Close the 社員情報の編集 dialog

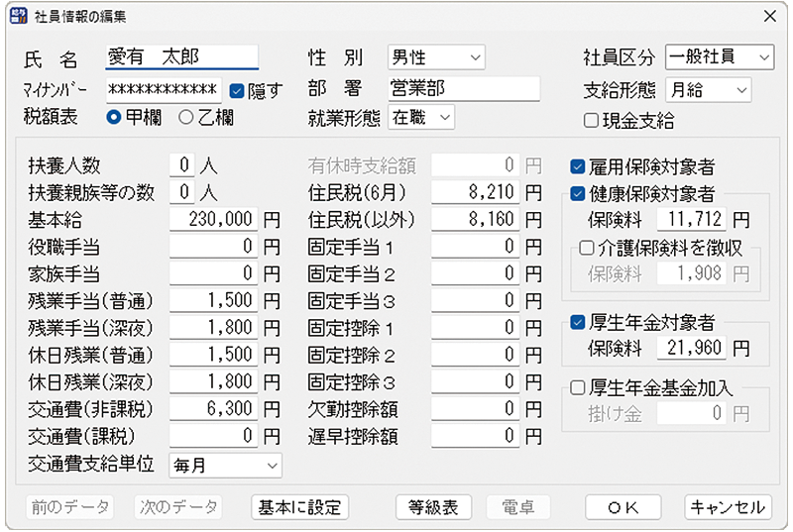pos(768,16)
